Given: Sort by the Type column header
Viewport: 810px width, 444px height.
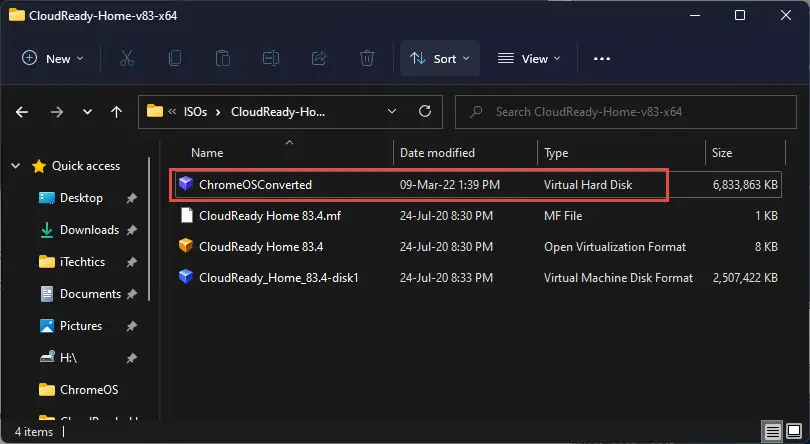Looking at the screenshot, I should [x=556, y=153].
